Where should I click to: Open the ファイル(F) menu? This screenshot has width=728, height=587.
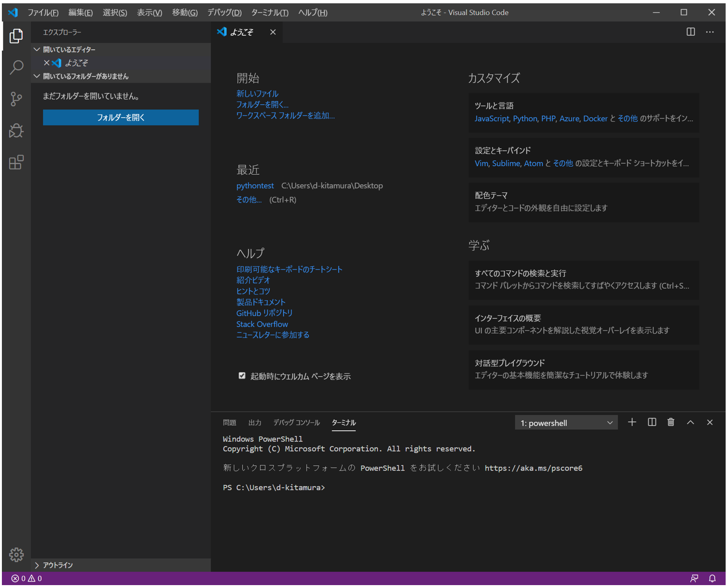coord(43,12)
